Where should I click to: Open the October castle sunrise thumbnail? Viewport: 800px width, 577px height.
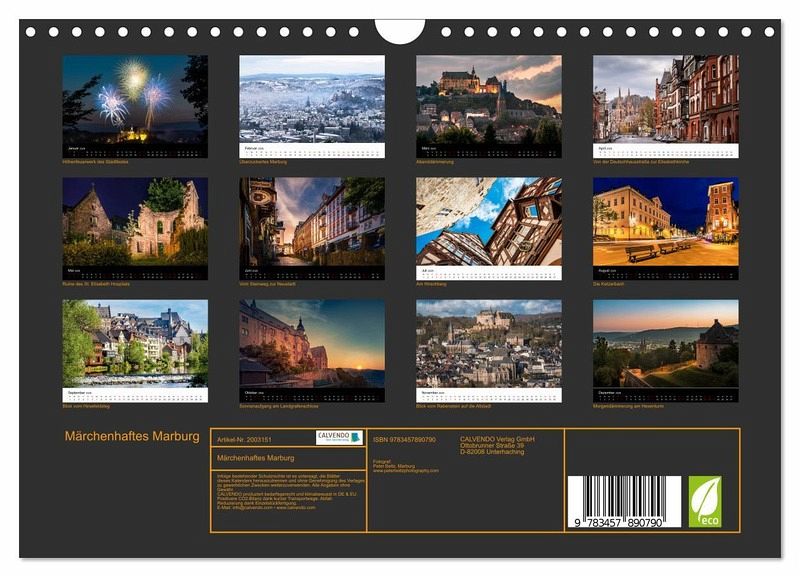(312, 343)
